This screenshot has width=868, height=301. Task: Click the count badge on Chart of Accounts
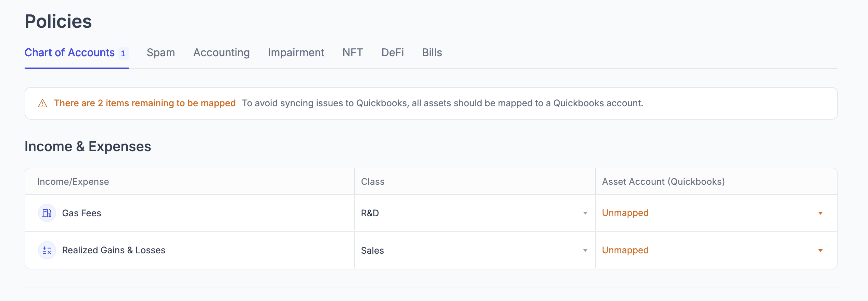[123, 53]
